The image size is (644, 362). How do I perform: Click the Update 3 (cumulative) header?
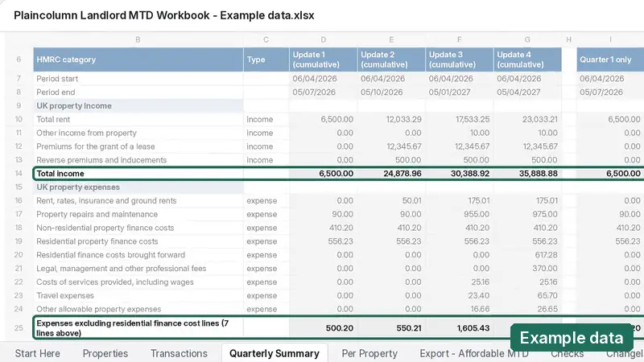pyautogui.click(x=459, y=60)
